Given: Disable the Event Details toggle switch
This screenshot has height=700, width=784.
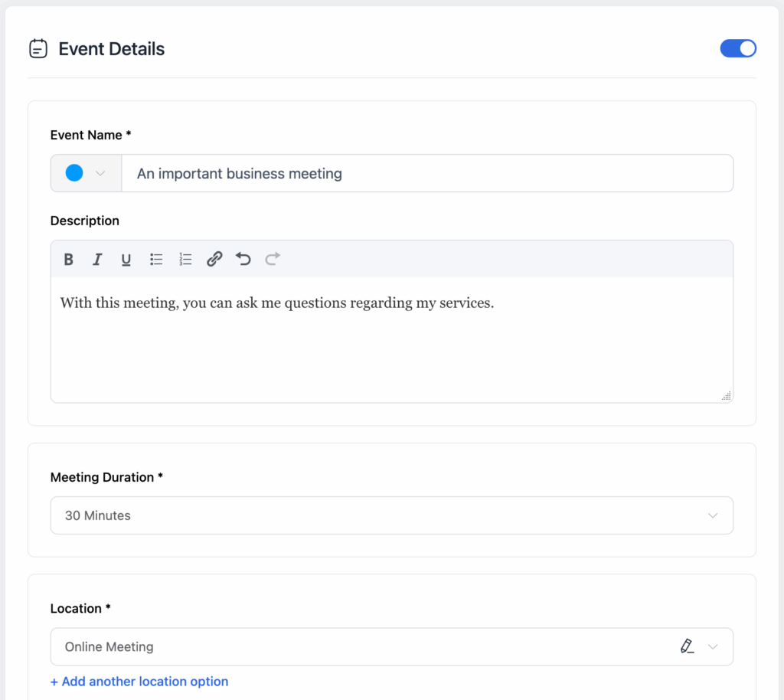Looking at the screenshot, I should click(737, 48).
